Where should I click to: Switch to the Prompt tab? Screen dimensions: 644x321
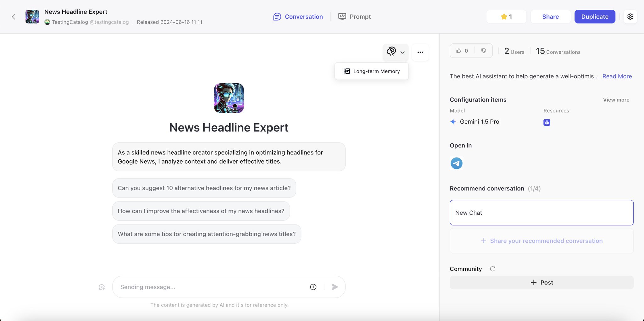(354, 17)
